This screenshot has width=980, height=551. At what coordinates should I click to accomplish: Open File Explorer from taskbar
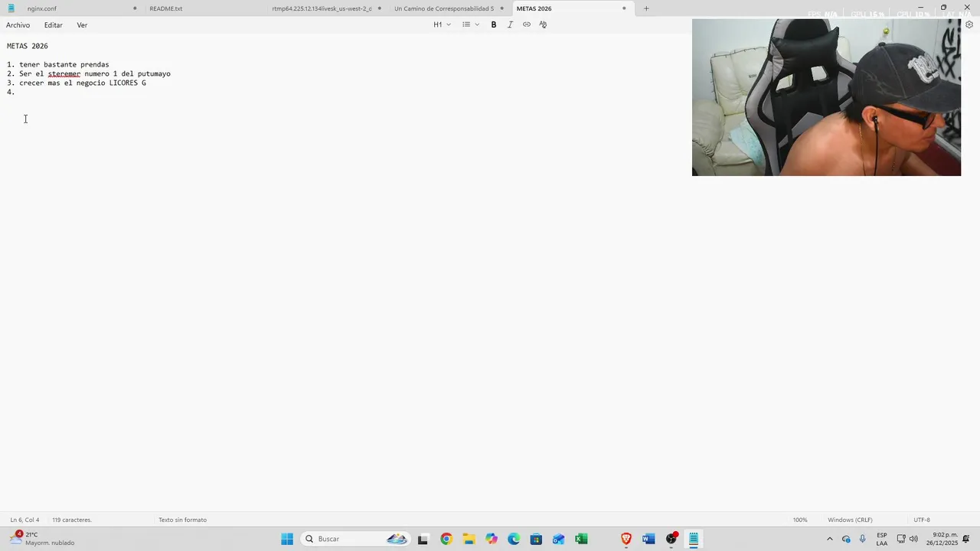click(x=469, y=539)
